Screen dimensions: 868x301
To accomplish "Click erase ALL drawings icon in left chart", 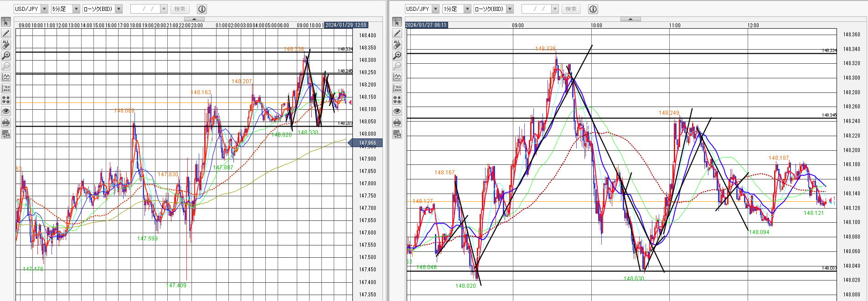I will pos(6,44).
